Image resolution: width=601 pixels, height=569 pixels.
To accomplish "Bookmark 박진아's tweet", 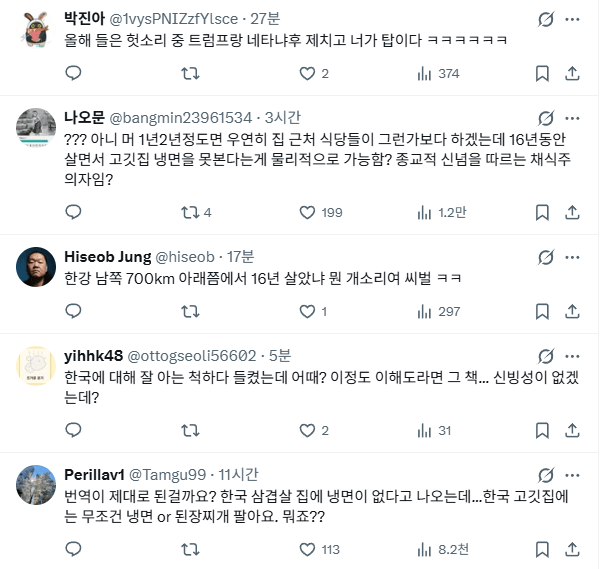I will tap(541, 73).
